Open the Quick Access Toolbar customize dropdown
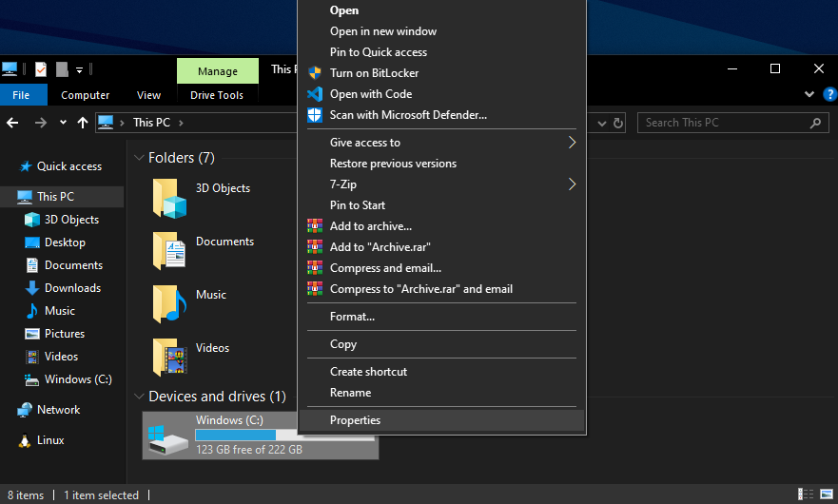The height and width of the screenshot is (504, 838). pyautogui.click(x=79, y=70)
